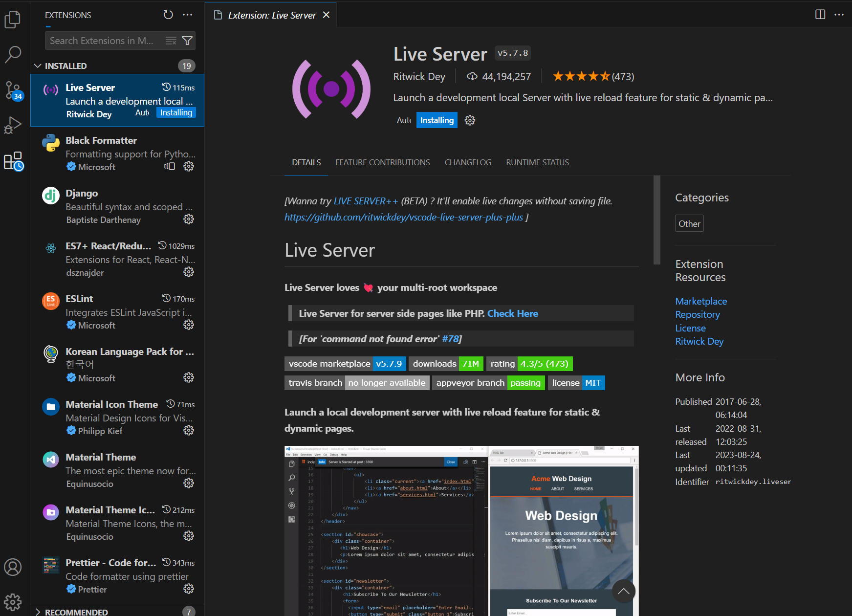This screenshot has height=616, width=852.
Task: Select Django extension in installed list
Action: tap(117, 206)
